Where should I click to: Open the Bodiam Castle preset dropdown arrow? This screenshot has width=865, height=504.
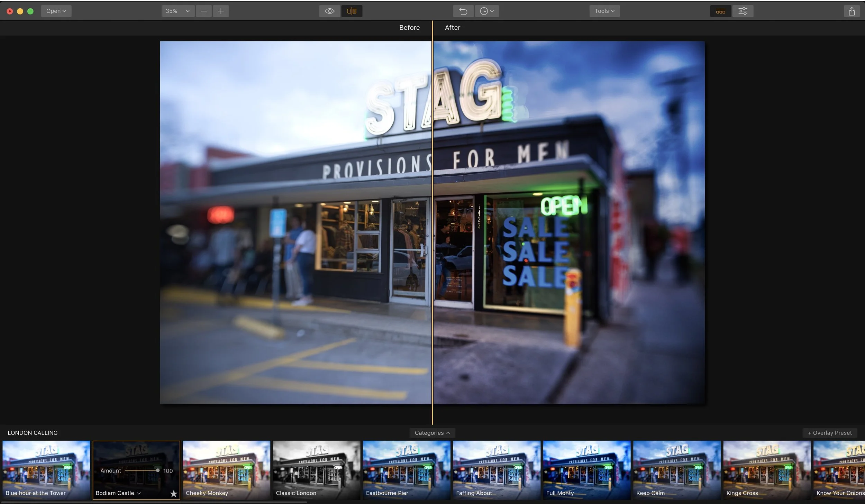[139, 493]
